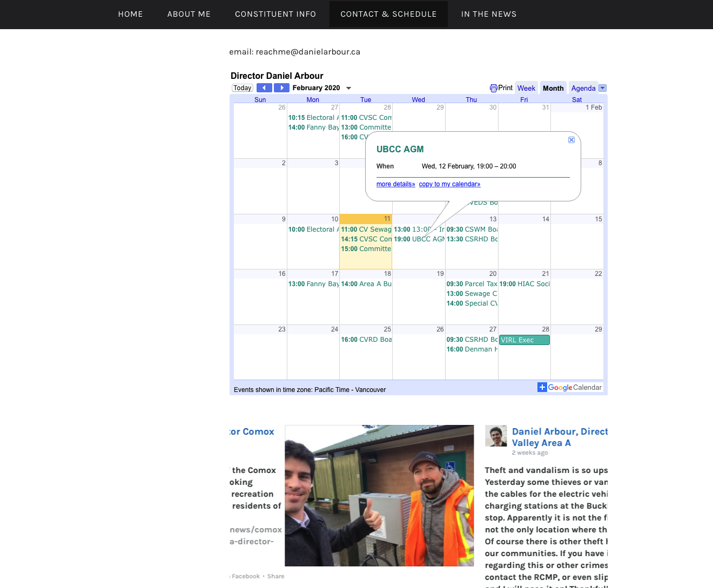This screenshot has width=713, height=588.
Task: Select the Month view tab
Action: [553, 88]
